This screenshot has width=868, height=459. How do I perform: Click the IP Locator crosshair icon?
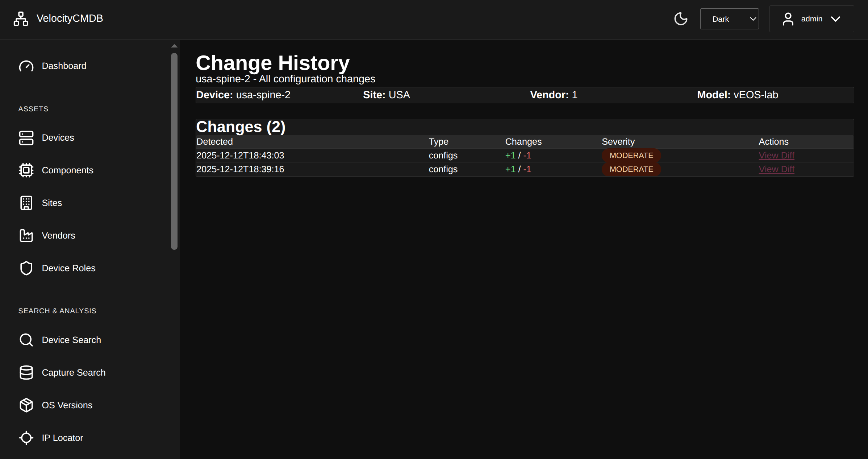point(26,438)
